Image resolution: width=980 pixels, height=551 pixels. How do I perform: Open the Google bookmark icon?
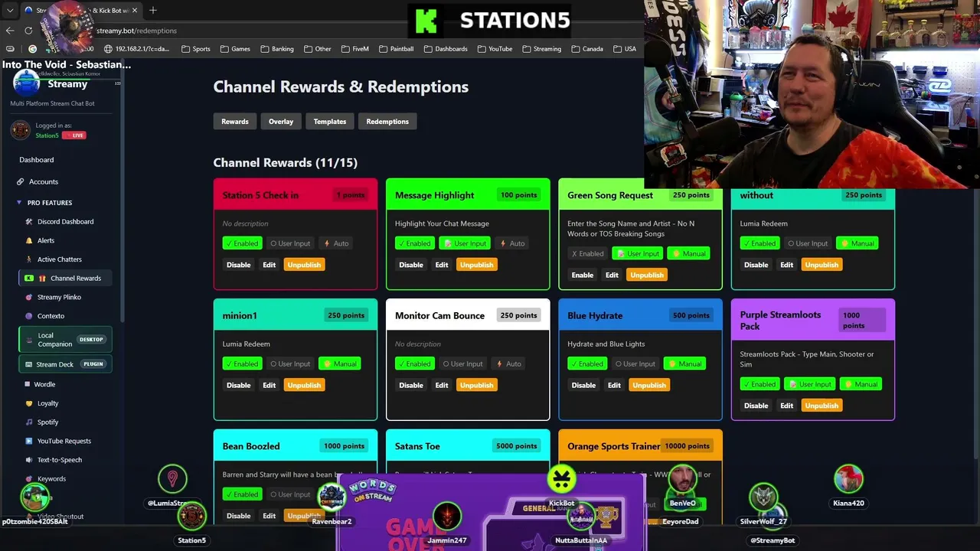coord(32,49)
